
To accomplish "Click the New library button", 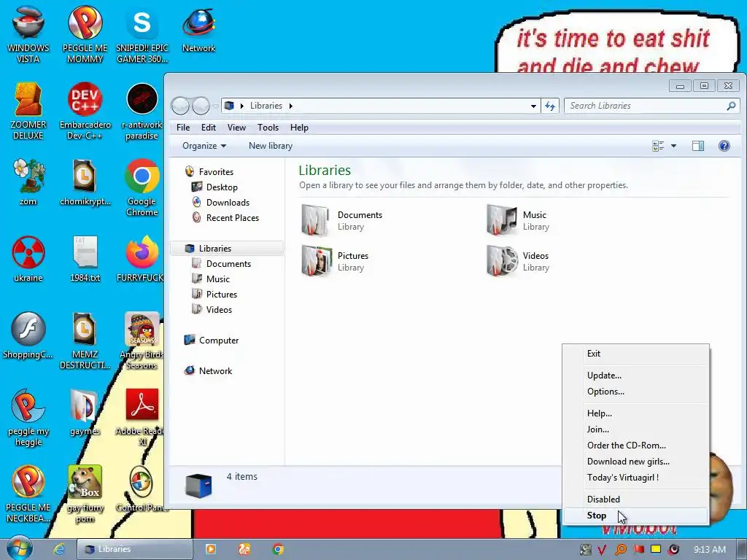I will [271, 146].
